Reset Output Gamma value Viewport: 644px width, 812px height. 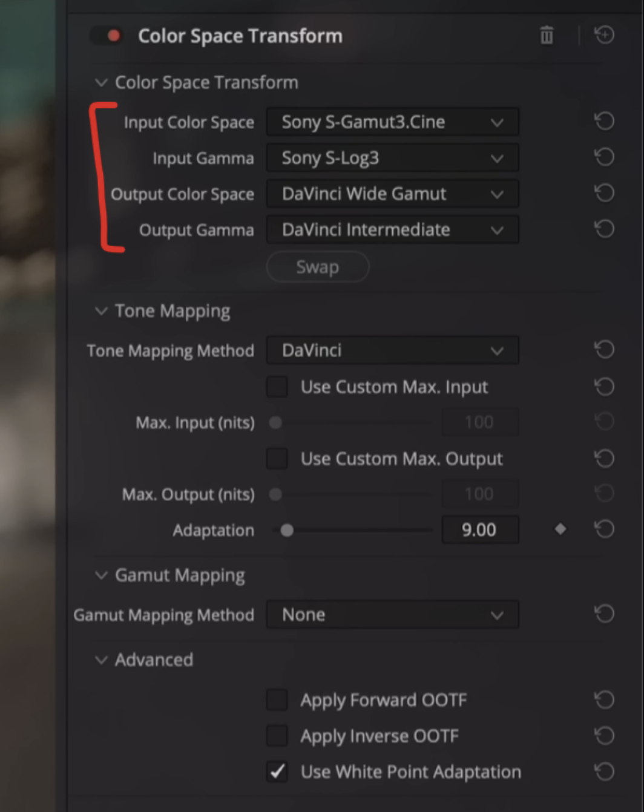point(604,229)
